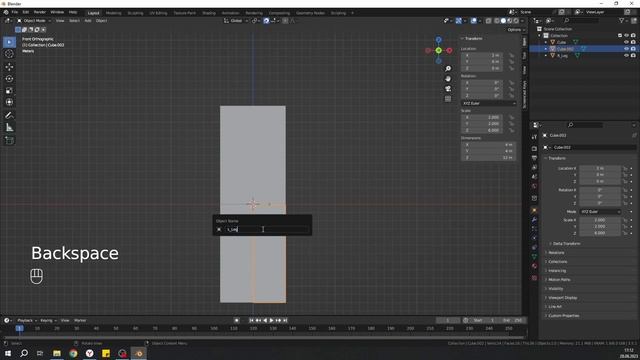
Task: Click the green Y axis gizmo ball
Action: (438, 51)
